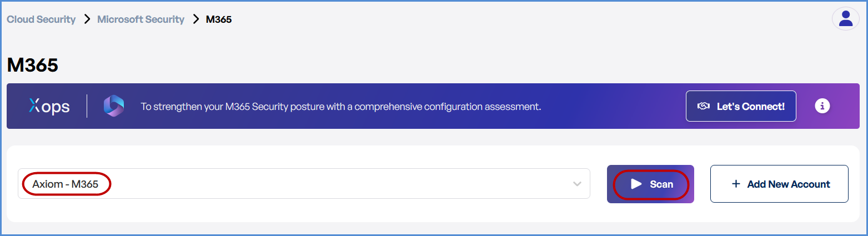Click Add New Account button

pos(779,184)
